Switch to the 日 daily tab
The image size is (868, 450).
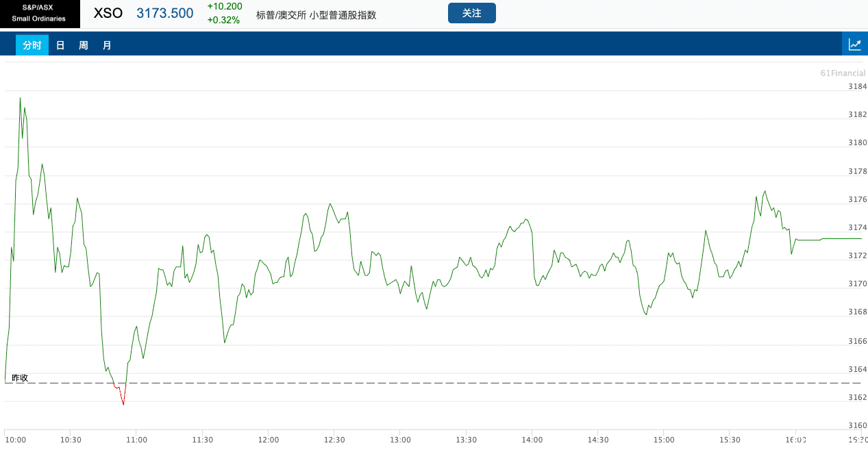[60, 45]
